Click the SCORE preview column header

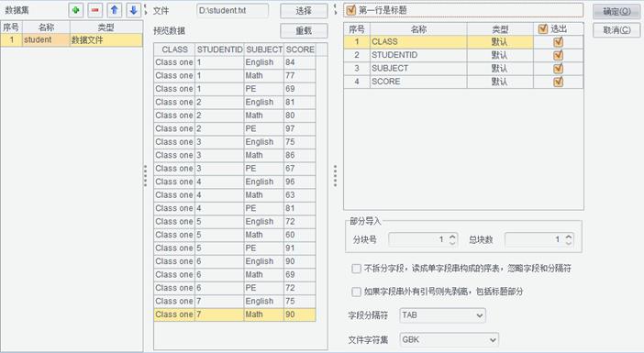(300, 50)
